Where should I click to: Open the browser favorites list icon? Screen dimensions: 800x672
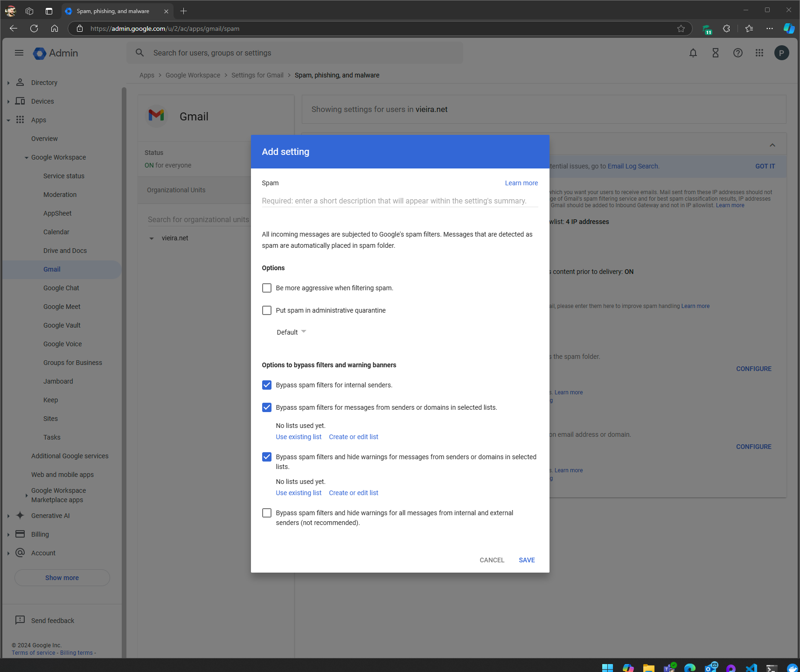coord(749,28)
